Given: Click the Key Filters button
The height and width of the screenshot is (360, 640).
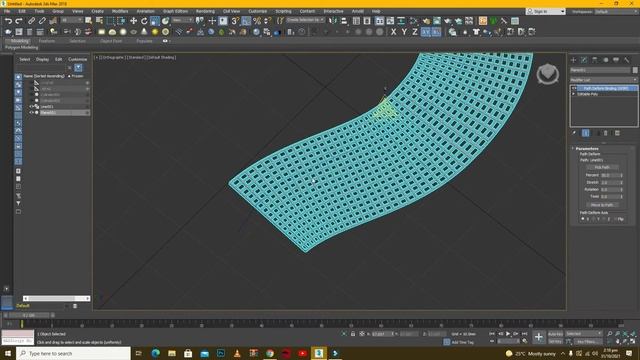Looking at the screenshot, I should coord(589,341).
